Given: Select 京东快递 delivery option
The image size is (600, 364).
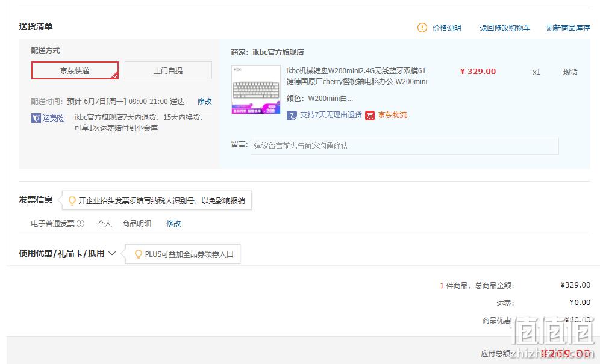Looking at the screenshot, I should [75, 70].
